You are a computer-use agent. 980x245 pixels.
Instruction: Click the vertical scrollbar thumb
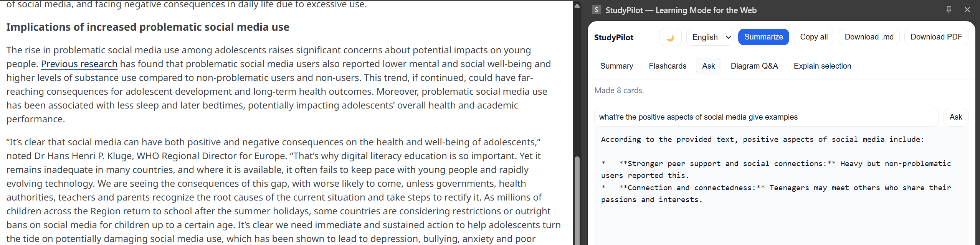(x=577, y=199)
